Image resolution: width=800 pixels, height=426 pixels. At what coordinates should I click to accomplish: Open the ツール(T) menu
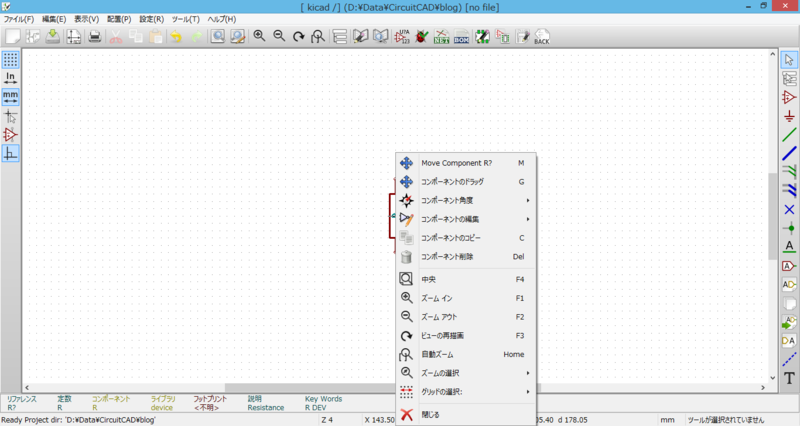pos(186,19)
